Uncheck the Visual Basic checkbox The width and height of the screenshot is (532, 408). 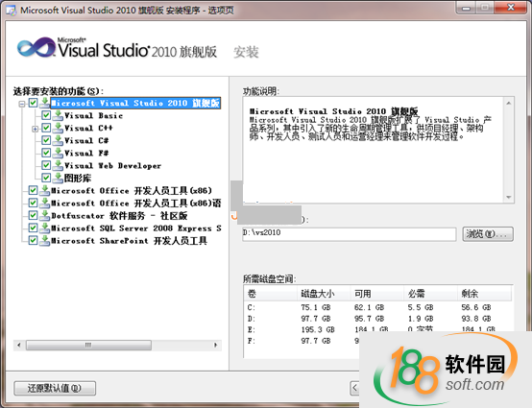pyautogui.click(x=46, y=115)
